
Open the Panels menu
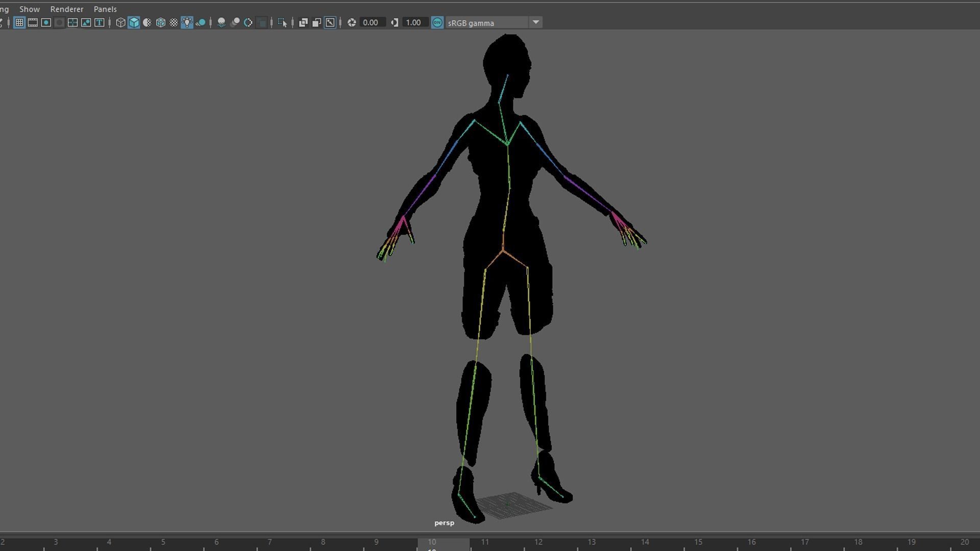coord(105,9)
